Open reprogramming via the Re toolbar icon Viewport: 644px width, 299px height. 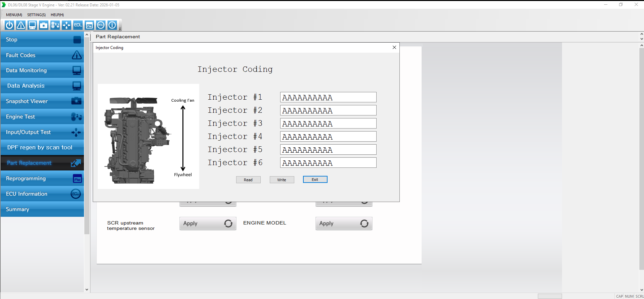(x=89, y=25)
